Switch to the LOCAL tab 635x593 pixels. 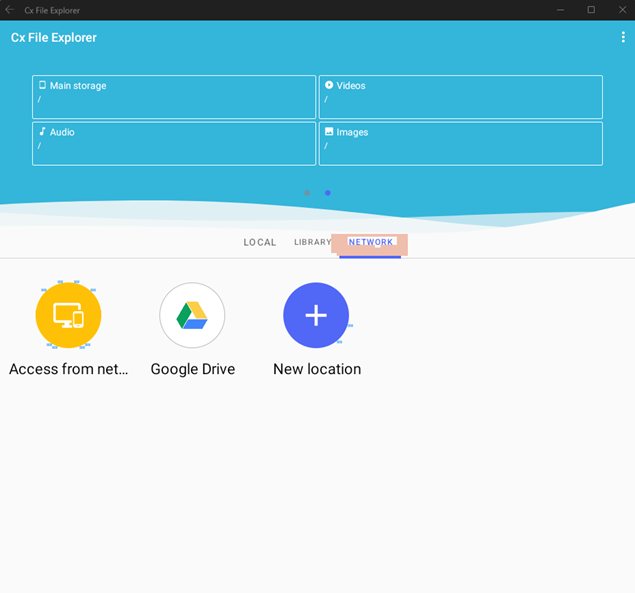(260, 242)
